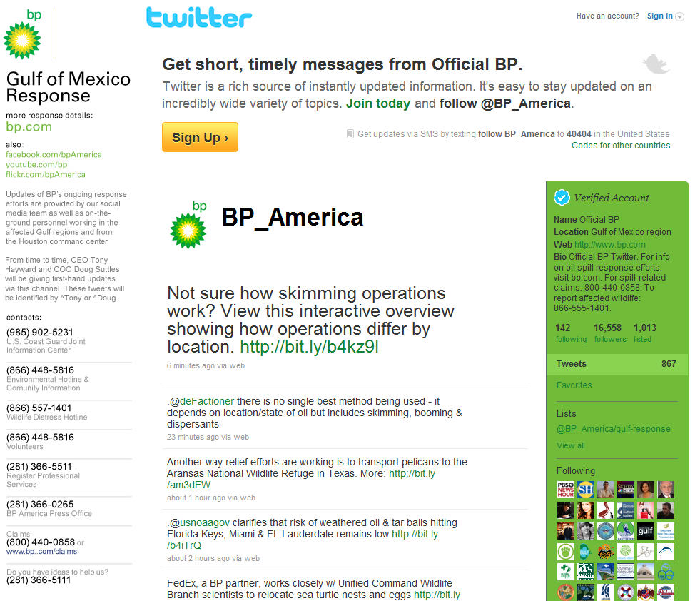Open the blue hexagons logo avatar
The width and height of the screenshot is (700, 601).
coord(666,572)
